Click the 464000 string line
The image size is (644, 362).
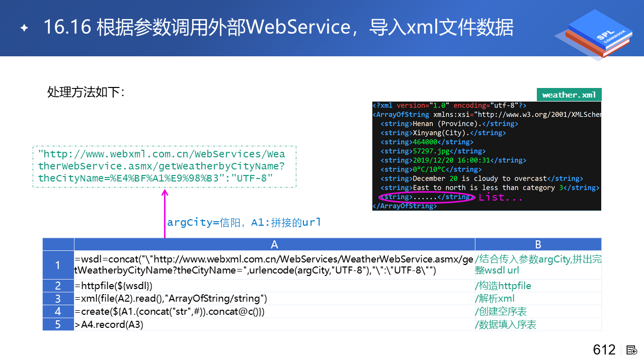[x=427, y=142]
